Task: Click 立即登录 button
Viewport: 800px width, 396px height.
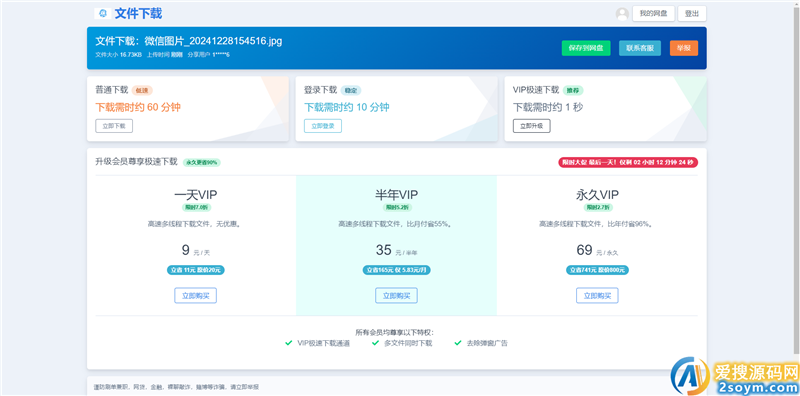Action: [323, 126]
